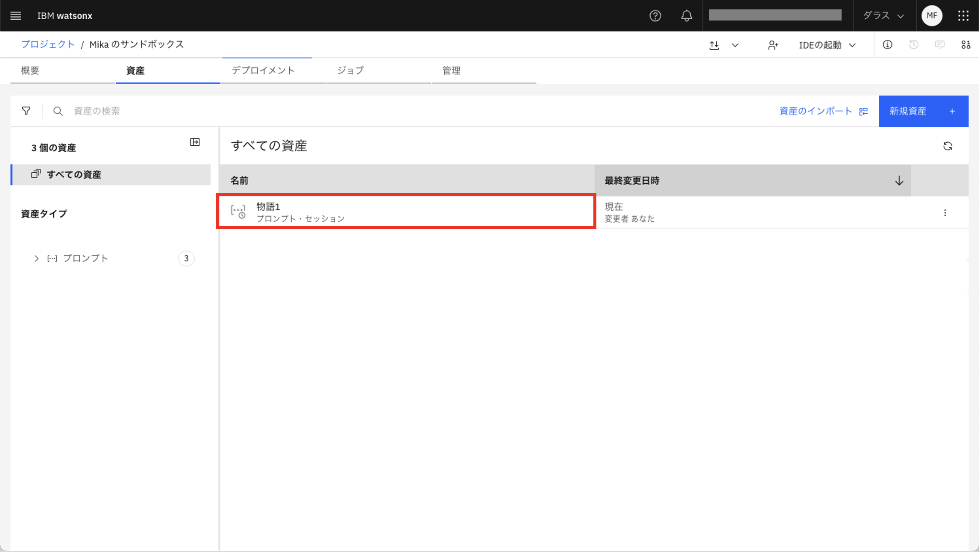Open the app switcher grid icon
Screen dimensions: 980x552
click(963, 16)
